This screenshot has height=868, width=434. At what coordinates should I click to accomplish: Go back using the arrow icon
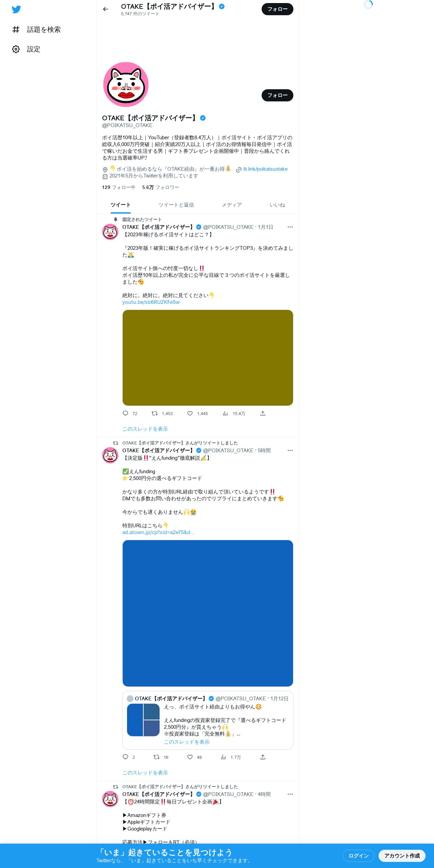pos(105,9)
